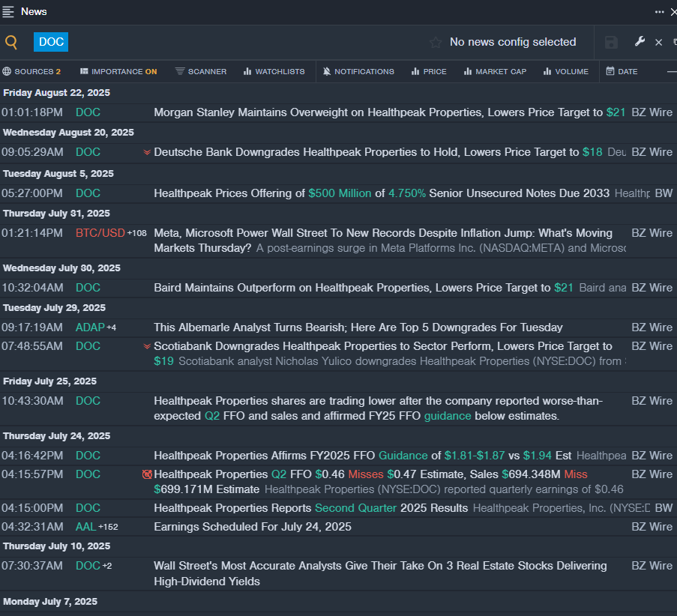The image size is (677, 616).
Task: Click DOC ticker in the 05:27:00PM row
Action: pos(88,193)
